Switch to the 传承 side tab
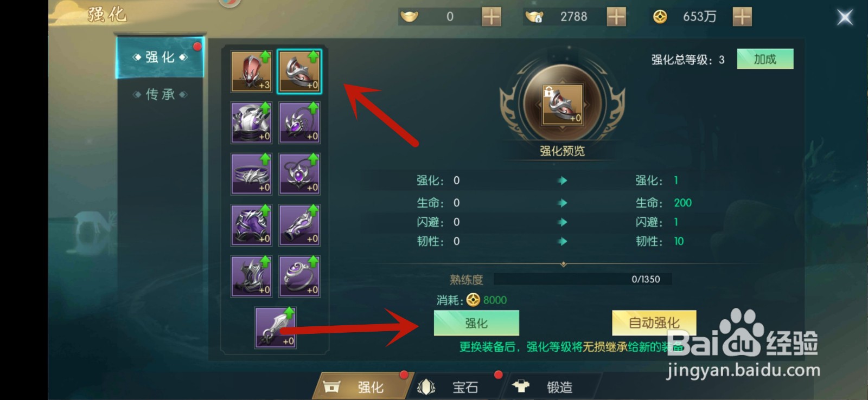Viewport: 868px width, 400px height. (x=160, y=94)
